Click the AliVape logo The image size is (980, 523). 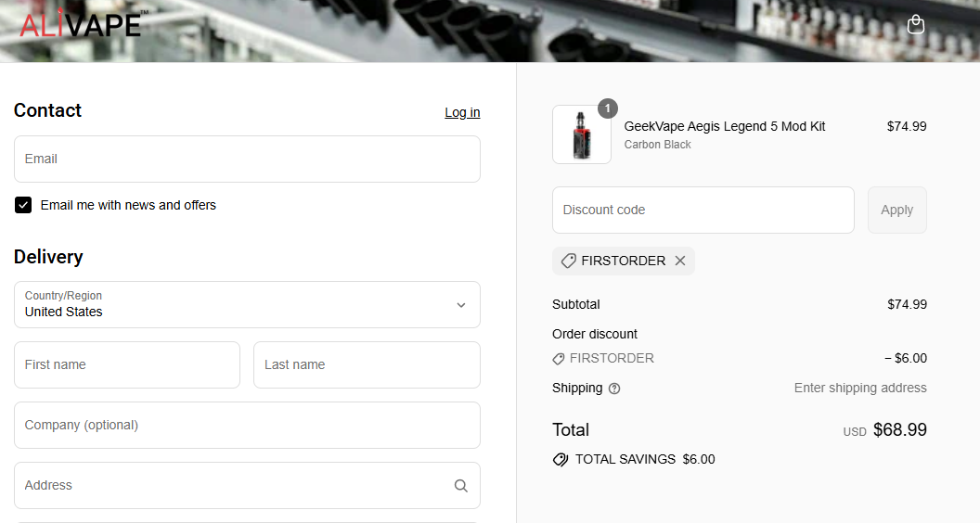point(84,24)
